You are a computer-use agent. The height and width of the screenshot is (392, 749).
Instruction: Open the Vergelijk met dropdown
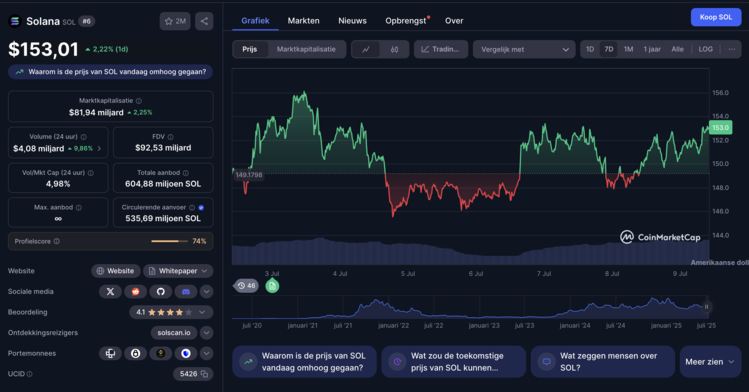524,49
